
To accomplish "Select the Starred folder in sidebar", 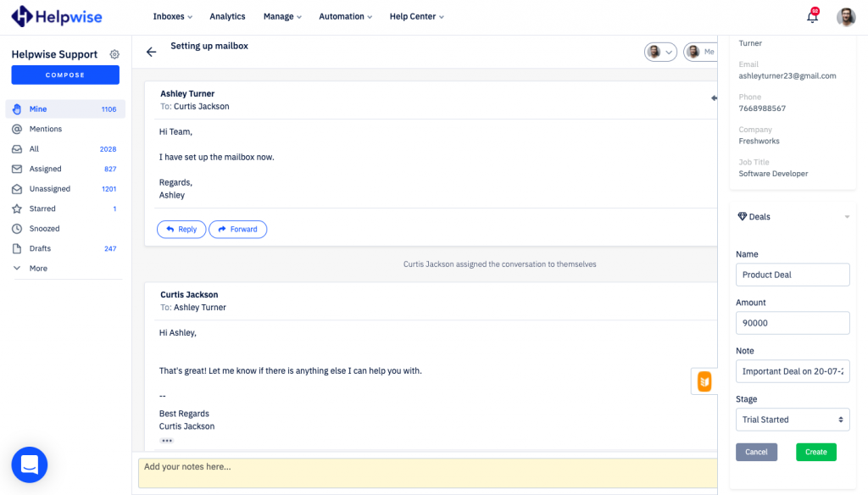I will 42,209.
